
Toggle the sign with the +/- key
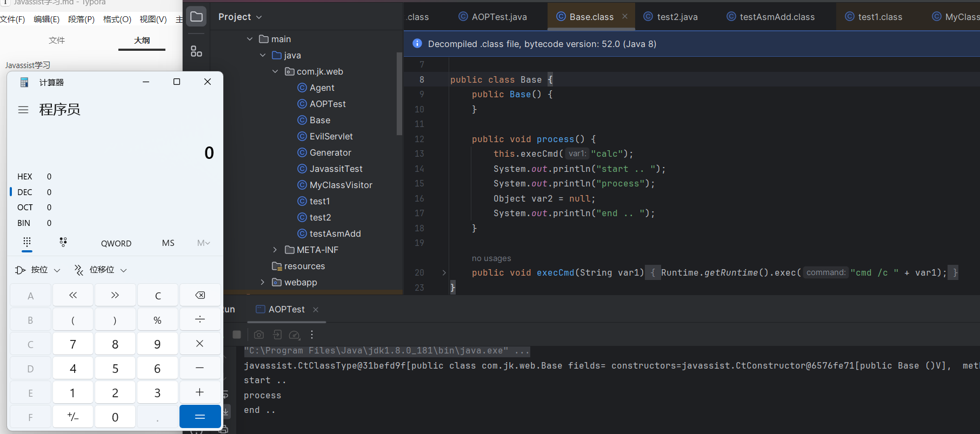pos(73,417)
